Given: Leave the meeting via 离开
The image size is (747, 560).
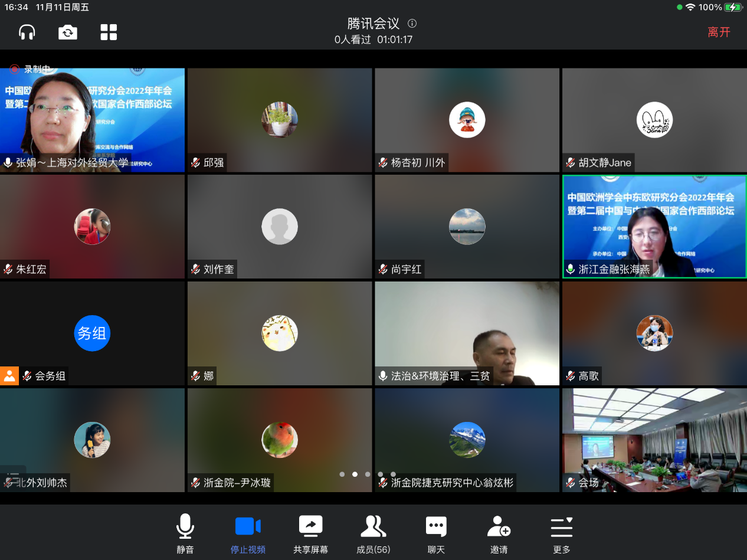Looking at the screenshot, I should [719, 32].
